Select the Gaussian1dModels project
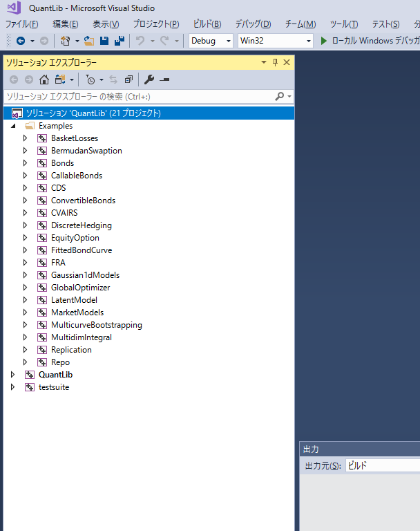Viewport: 420px width, 531px height. coord(85,275)
